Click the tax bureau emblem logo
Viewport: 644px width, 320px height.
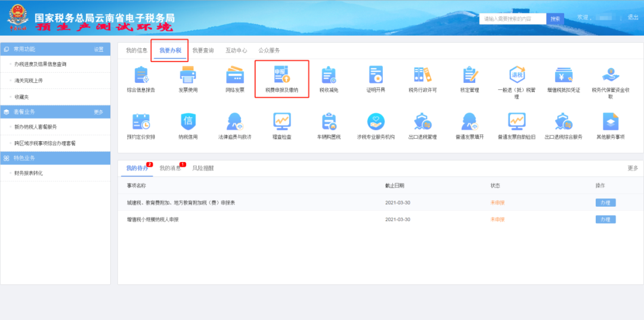pos(18,18)
